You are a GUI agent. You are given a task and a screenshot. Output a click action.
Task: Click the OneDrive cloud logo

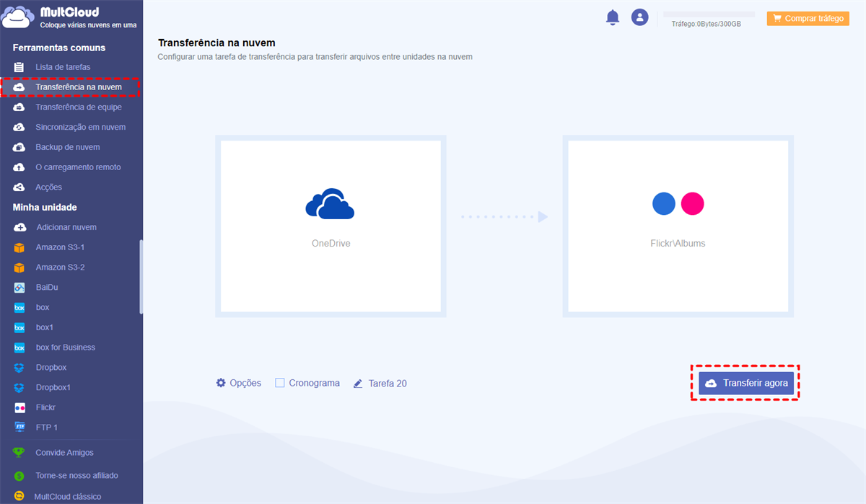331,204
